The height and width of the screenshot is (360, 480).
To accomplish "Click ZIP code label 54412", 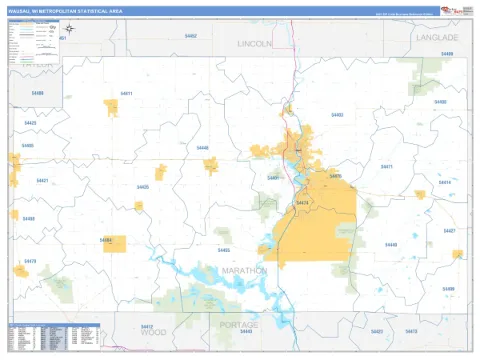I will pyautogui.click(x=147, y=327).
